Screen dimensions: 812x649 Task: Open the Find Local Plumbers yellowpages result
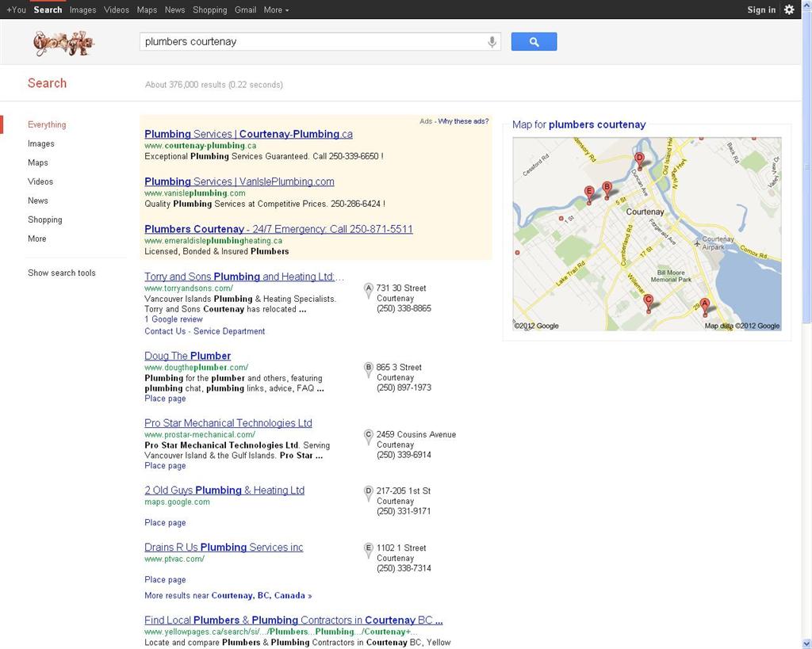point(293,620)
